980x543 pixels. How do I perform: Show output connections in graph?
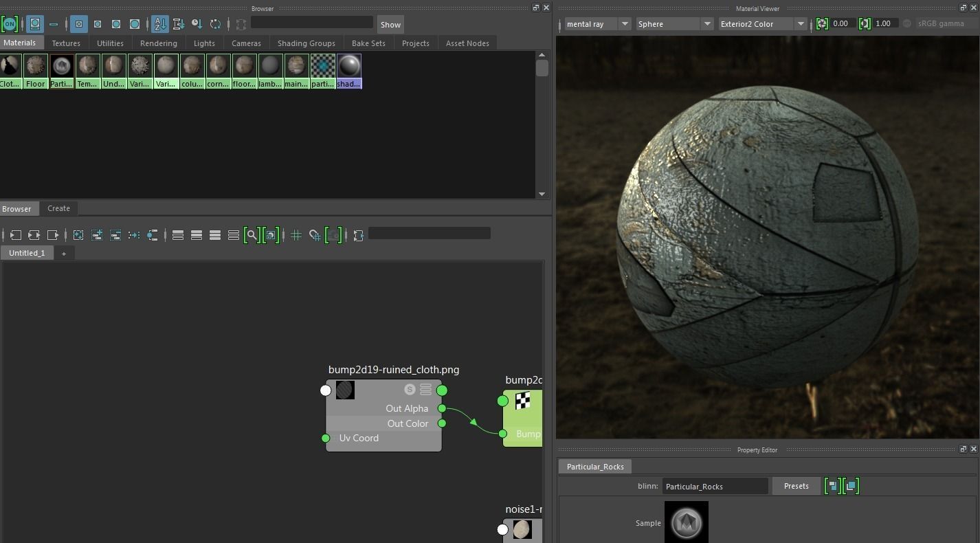pos(53,235)
